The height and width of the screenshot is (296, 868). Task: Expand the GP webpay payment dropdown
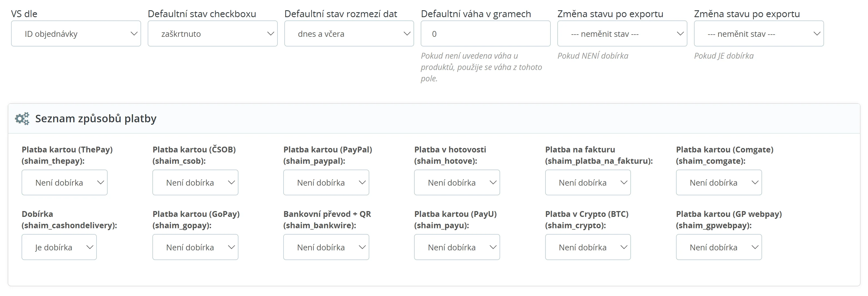[718, 248]
